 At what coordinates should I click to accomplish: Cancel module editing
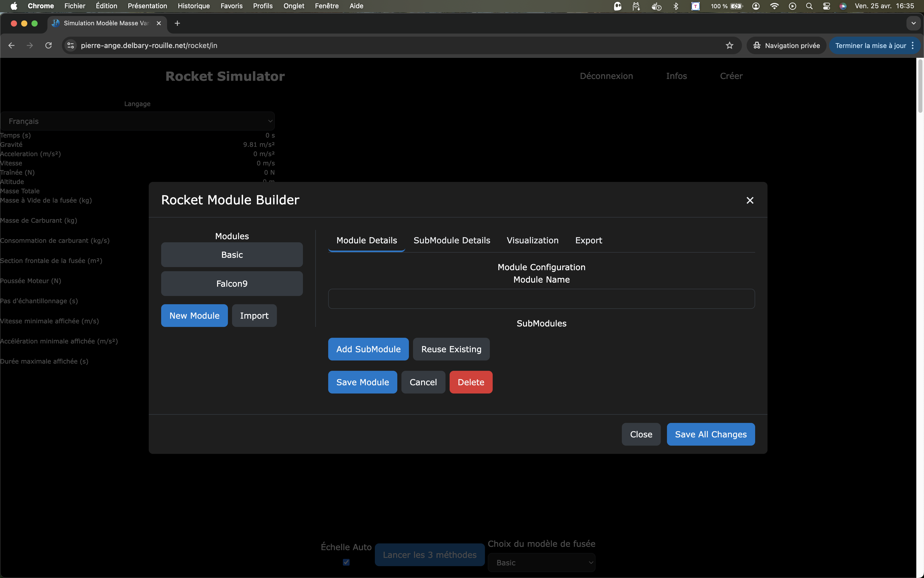[423, 382]
